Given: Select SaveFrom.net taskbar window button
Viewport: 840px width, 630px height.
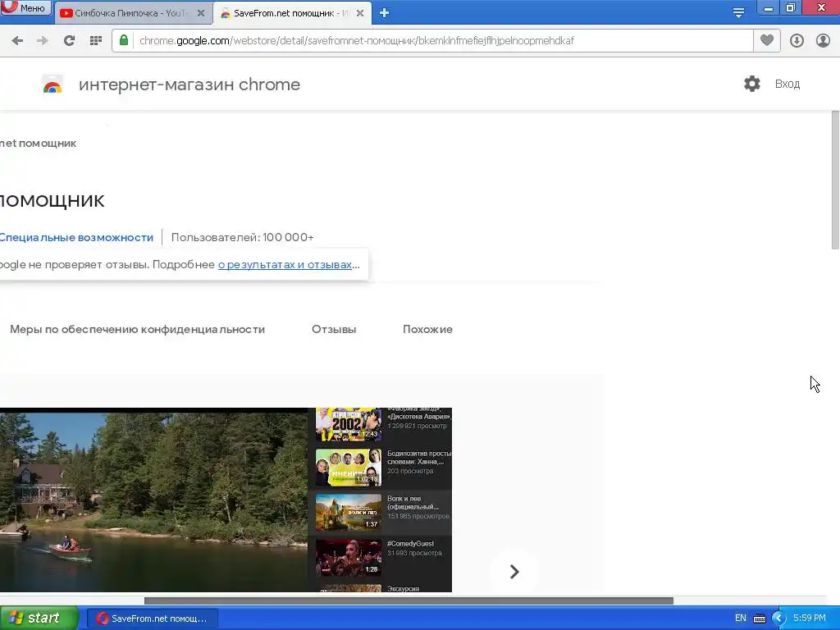Looking at the screenshot, I should coord(152,619).
